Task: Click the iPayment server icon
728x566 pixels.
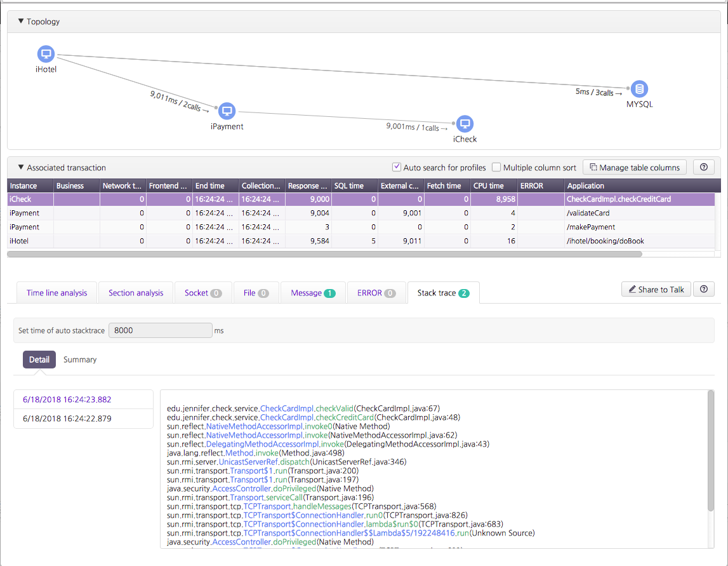Action: [227, 110]
